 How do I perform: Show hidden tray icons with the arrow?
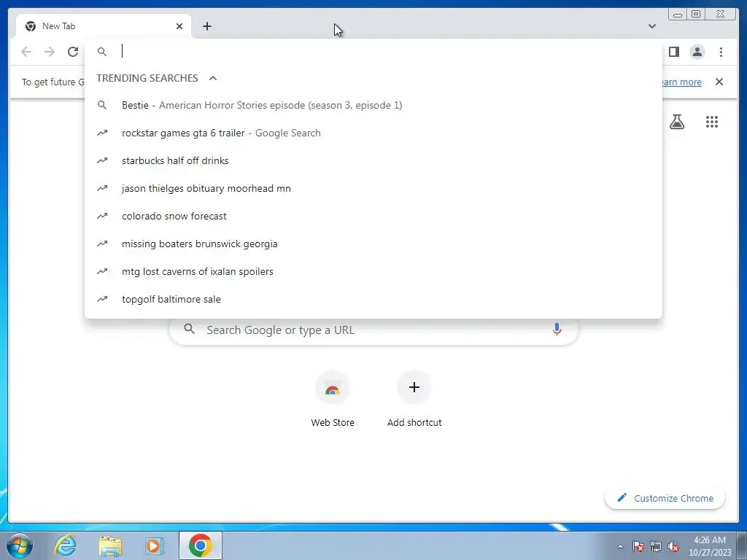point(620,546)
